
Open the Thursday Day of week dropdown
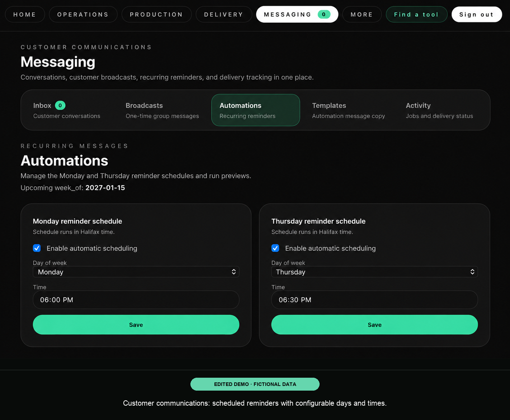pyautogui.click(x=374, y=272)
